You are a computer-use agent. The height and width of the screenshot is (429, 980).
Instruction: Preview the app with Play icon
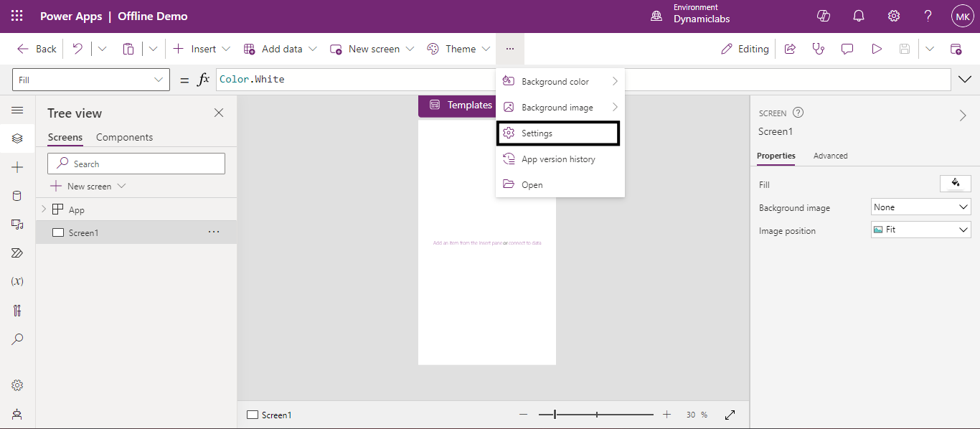coord(876,49)
